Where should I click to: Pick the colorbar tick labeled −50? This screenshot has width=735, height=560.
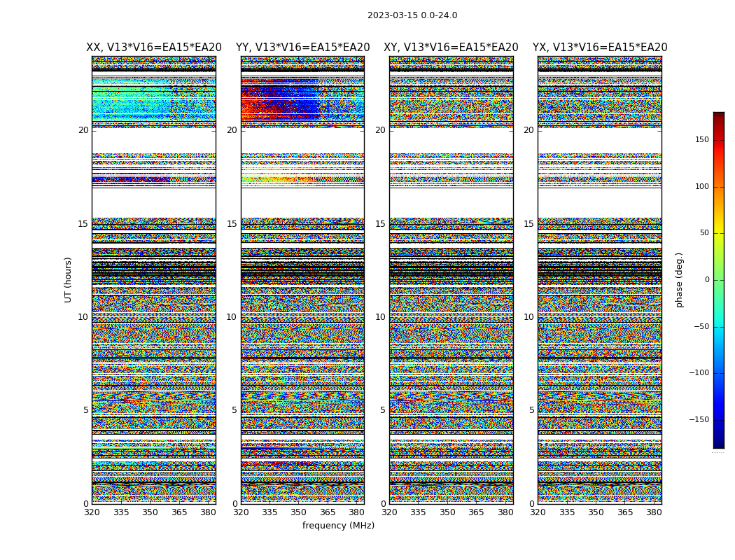(701, 326)
